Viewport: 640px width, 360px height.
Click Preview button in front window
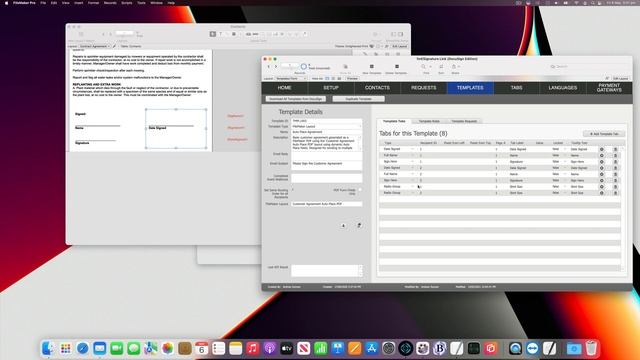[x=352, y=78]
